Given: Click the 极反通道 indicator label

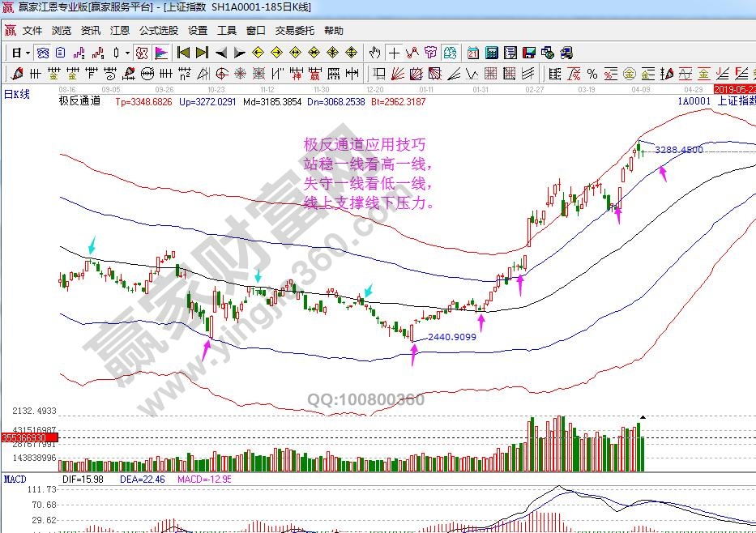Looking at the screenshot, I should pyautogui.click(x=79, y=102).
